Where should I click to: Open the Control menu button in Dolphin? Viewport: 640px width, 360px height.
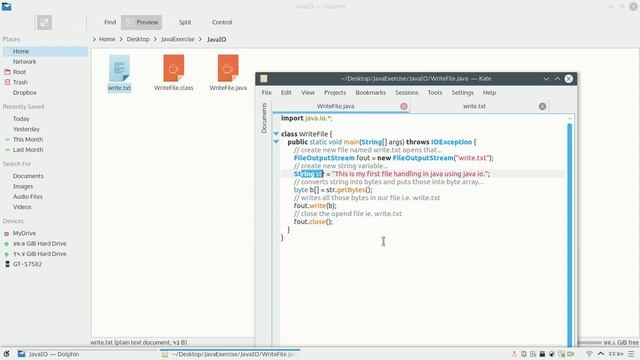222,22
